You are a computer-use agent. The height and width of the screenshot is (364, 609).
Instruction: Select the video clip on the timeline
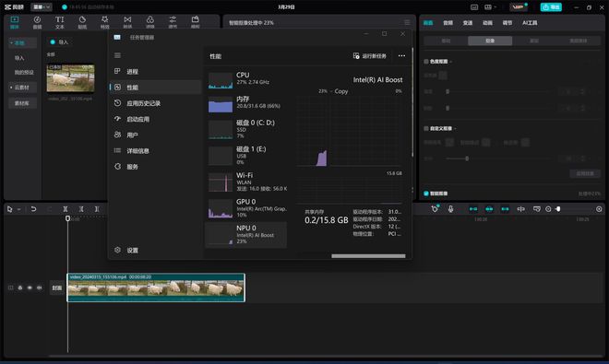tap(156, 288)
